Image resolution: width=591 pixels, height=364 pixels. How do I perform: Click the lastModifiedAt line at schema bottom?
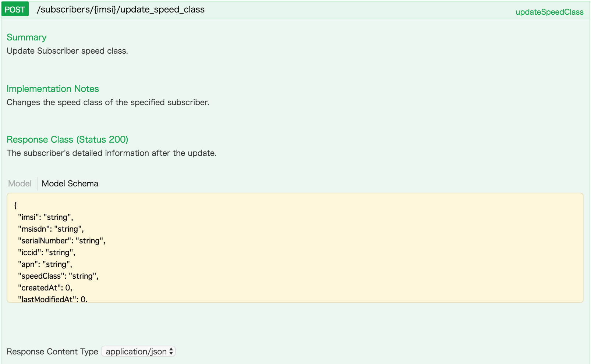52,299
